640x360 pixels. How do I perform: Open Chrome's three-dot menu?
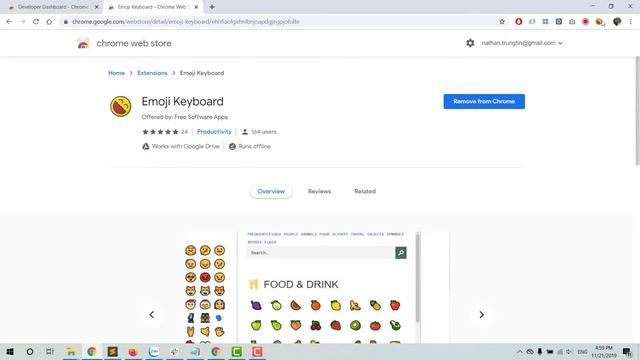[631, 22]
